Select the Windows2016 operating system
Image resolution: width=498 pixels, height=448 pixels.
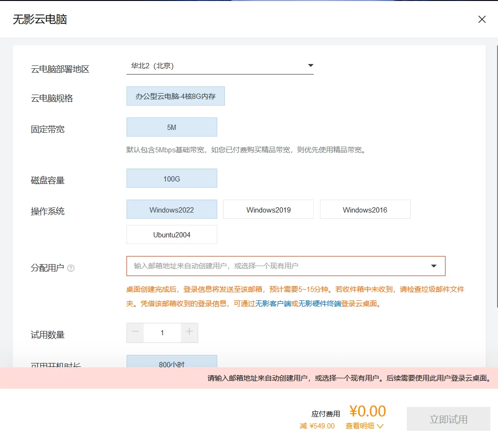[365, 209]
